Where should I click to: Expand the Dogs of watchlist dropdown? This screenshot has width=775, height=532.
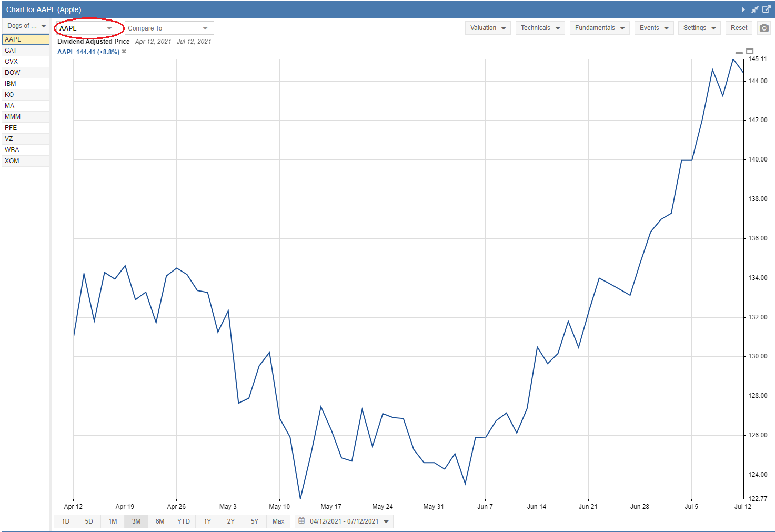26,26
